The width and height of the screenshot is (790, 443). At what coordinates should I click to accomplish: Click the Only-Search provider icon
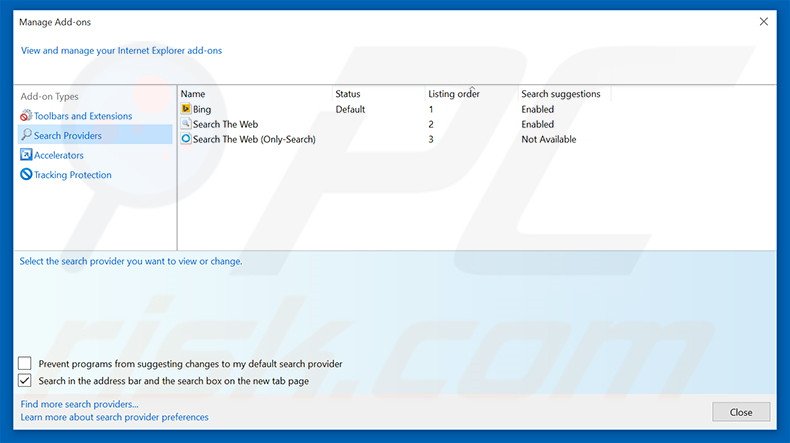pos(186,139)
